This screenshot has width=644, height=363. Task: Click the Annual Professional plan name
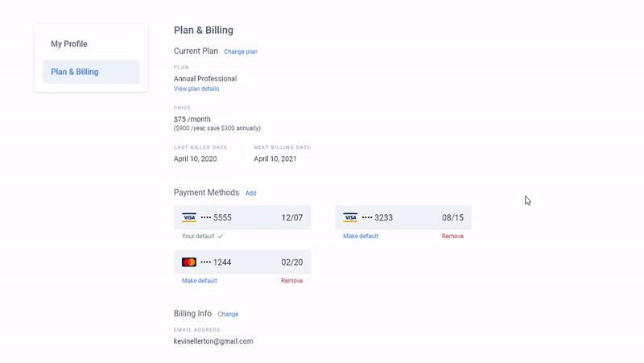click(x=205, y=79)
